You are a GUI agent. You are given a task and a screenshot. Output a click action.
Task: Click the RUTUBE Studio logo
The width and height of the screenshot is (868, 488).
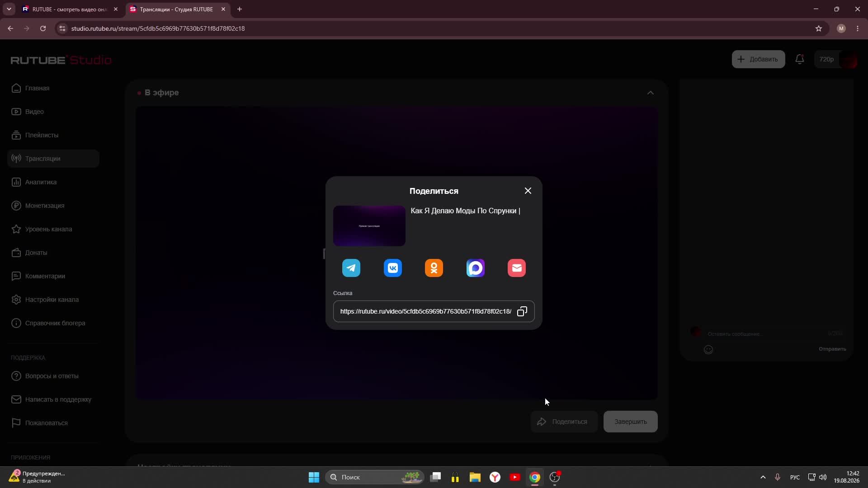coord(61,60)
